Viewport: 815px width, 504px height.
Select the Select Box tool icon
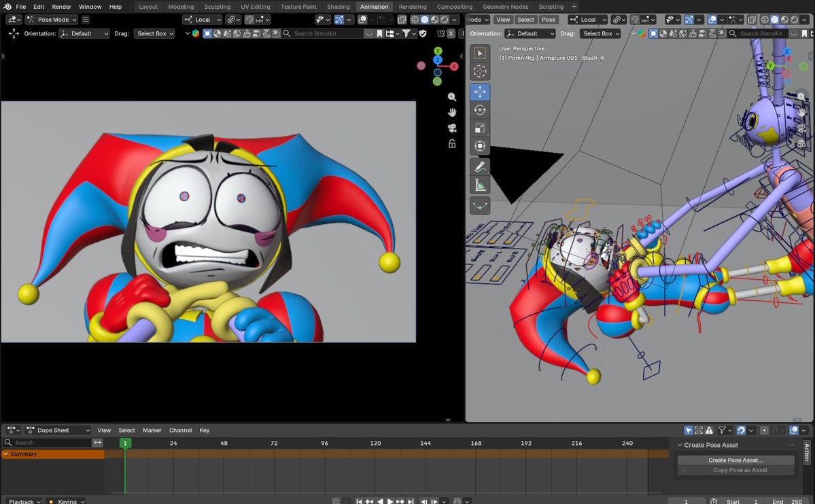[480, 53]
